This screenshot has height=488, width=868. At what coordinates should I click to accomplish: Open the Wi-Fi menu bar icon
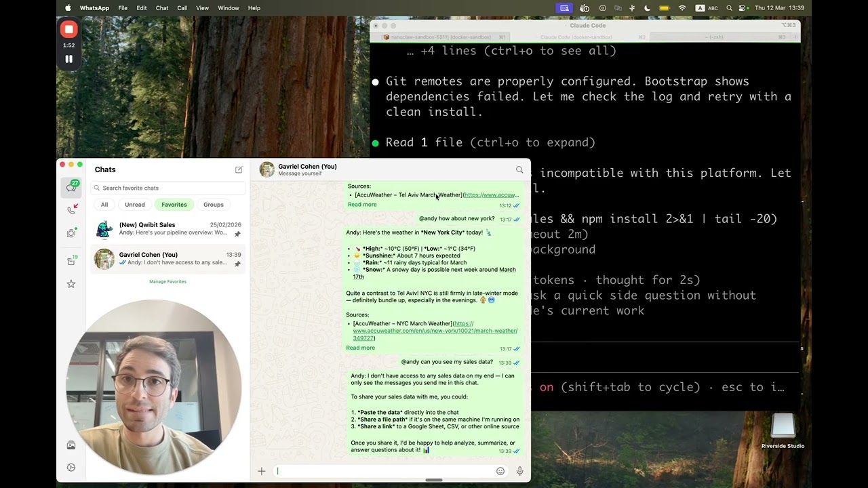pos(682,8)
